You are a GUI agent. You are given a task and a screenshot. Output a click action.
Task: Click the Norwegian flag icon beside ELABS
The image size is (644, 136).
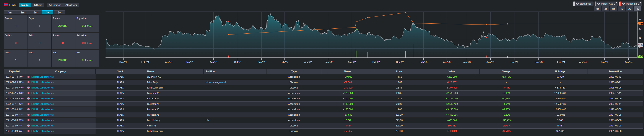click(6, 5)
